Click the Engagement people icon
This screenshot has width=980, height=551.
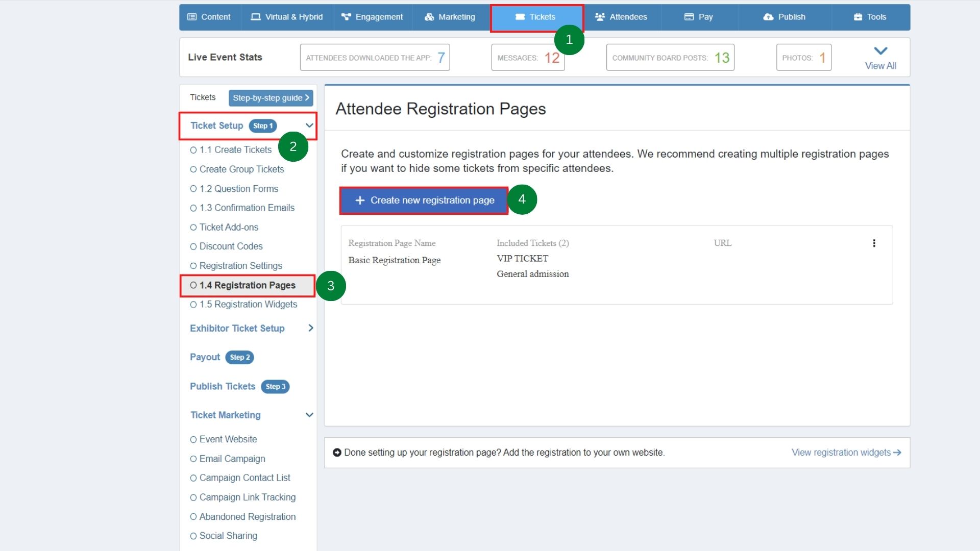click(x=345, y=16)
